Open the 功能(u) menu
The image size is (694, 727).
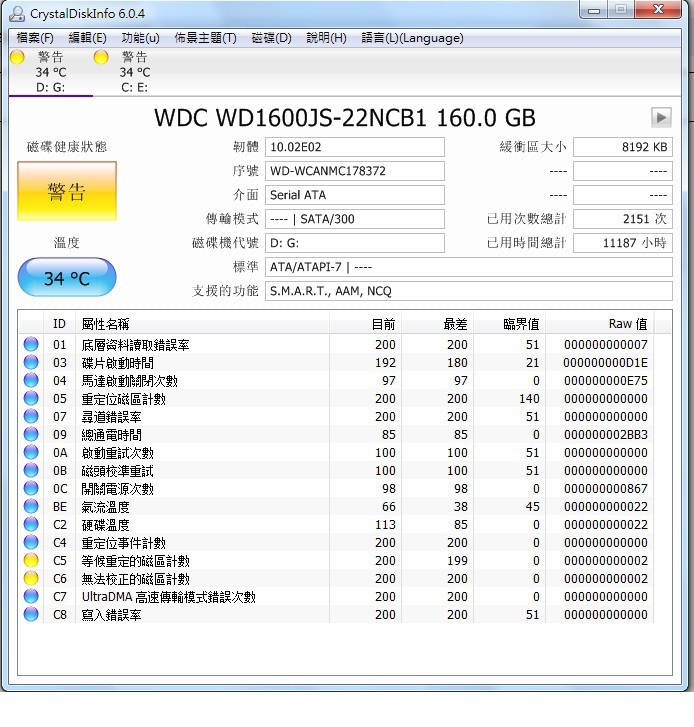pos(140,38)
